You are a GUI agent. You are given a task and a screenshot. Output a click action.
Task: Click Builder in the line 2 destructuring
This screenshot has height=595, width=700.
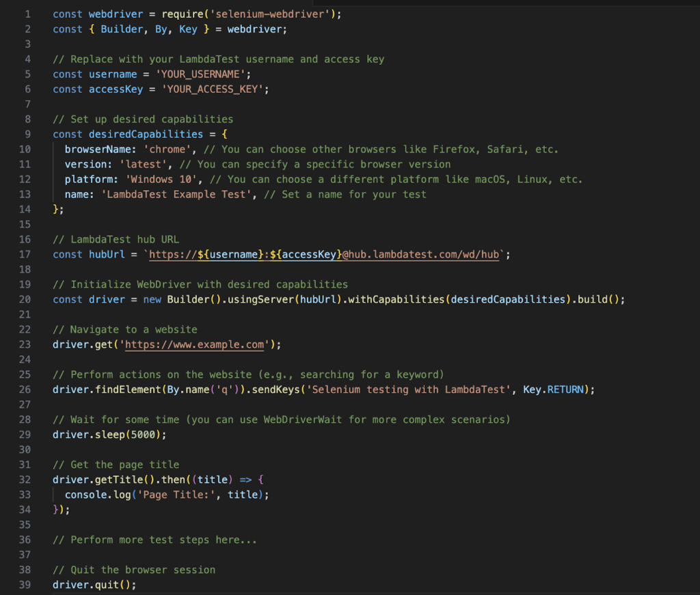coord(122,29)
